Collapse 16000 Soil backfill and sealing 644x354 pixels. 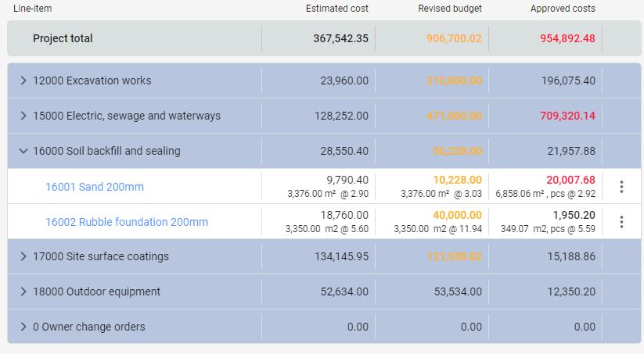tap(23, 151)
